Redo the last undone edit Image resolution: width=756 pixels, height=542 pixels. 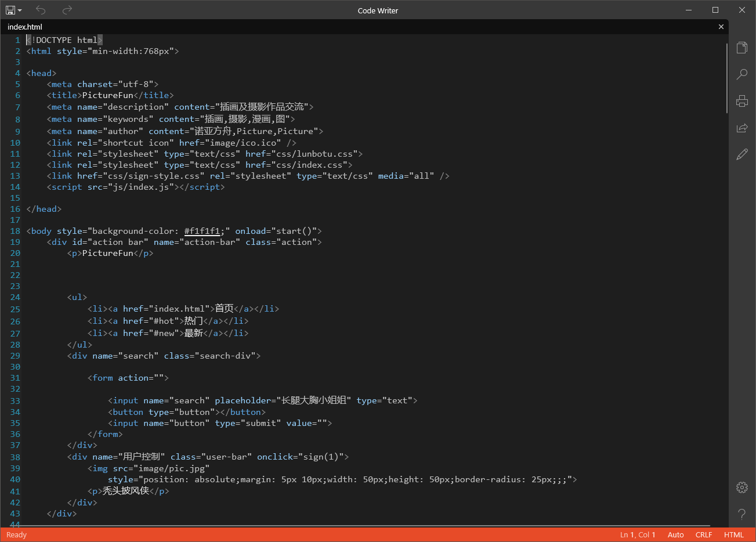67,10
